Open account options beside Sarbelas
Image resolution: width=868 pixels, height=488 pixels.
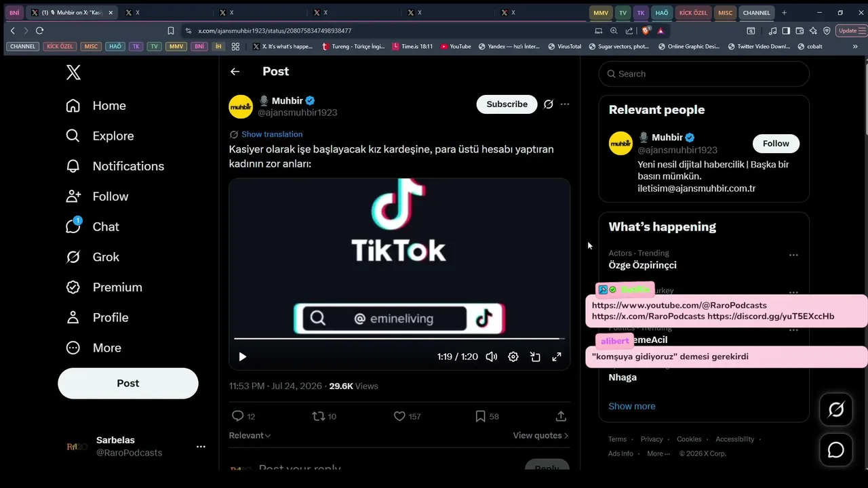(201, 447)
